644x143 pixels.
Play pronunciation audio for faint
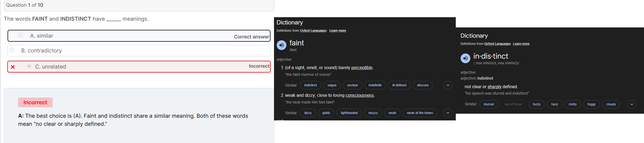[x=282, y=45]
